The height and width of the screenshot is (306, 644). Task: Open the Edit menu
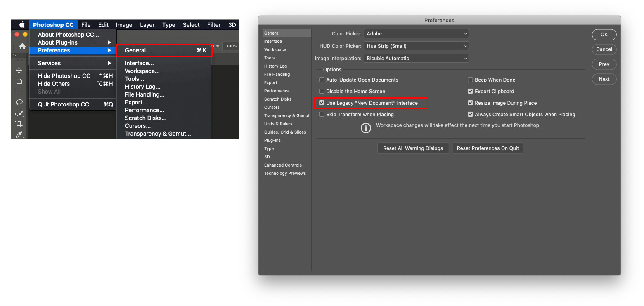coord(103,25)
